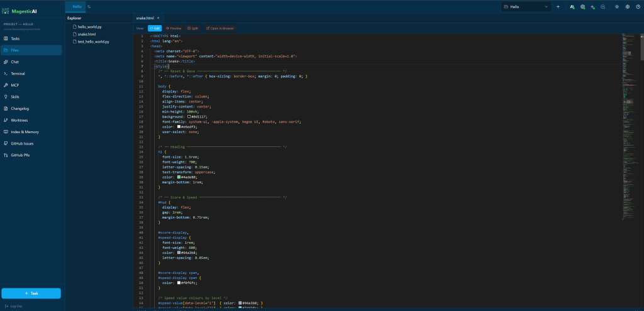Click the Changelog document icon

(6, 109)
